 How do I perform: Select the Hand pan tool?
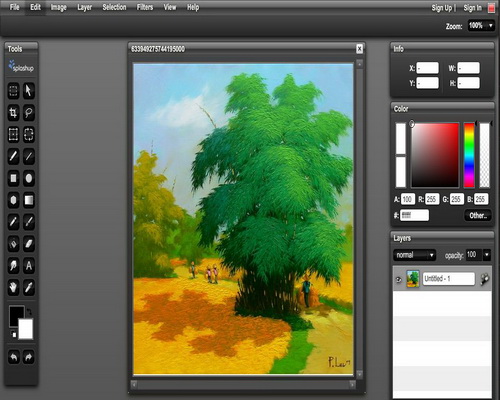[x=13, y=287]
